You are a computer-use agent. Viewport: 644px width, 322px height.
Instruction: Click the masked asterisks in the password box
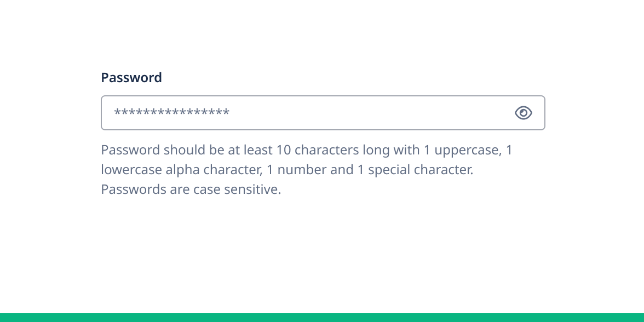click(171, 113)
